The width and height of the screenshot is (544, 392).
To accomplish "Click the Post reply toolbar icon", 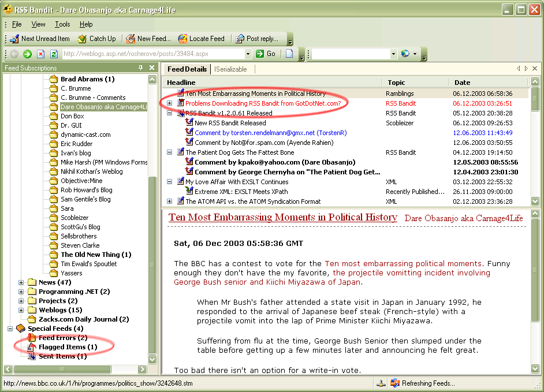I will tap(240, 39).
